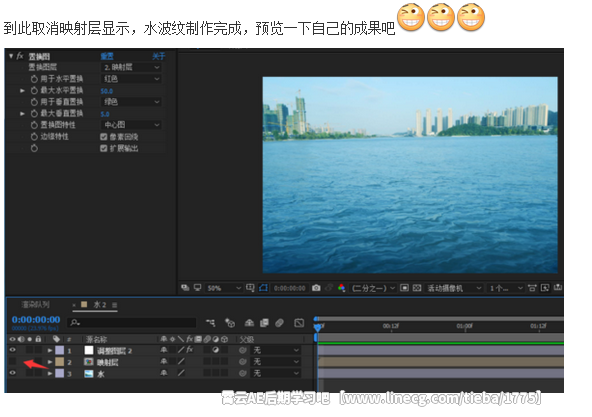Open the 红色 horizontal channel dropdown
592x417 pixels.
point(132,79)
